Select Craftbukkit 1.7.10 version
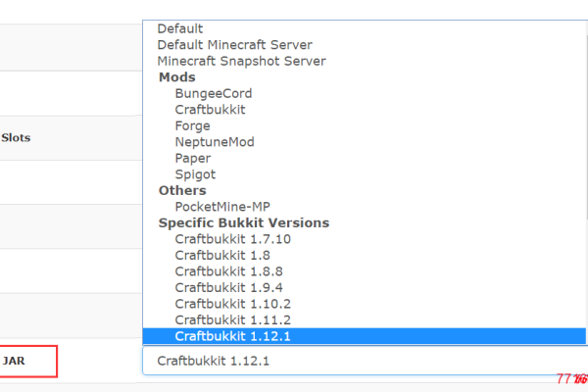 click(x=233, y=239)
